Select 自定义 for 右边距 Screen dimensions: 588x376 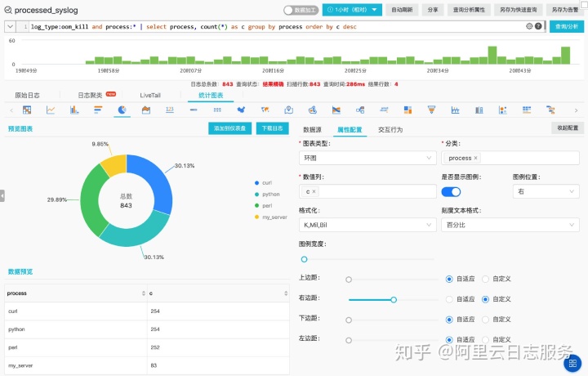(x=485, y=299)
